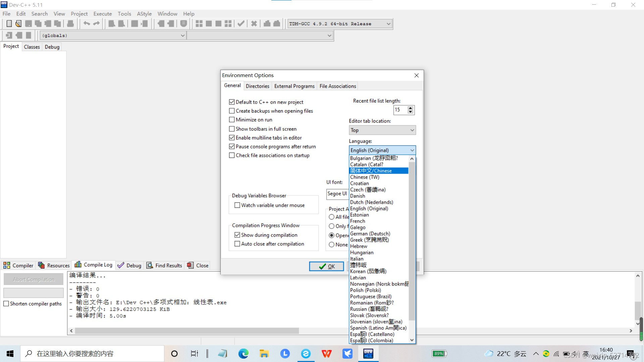Toggle Shorten compiler paths checkbox
Image resolution: width=644 pixels, height=362 pixels.
pyautogui.click(x=6, y=304)
